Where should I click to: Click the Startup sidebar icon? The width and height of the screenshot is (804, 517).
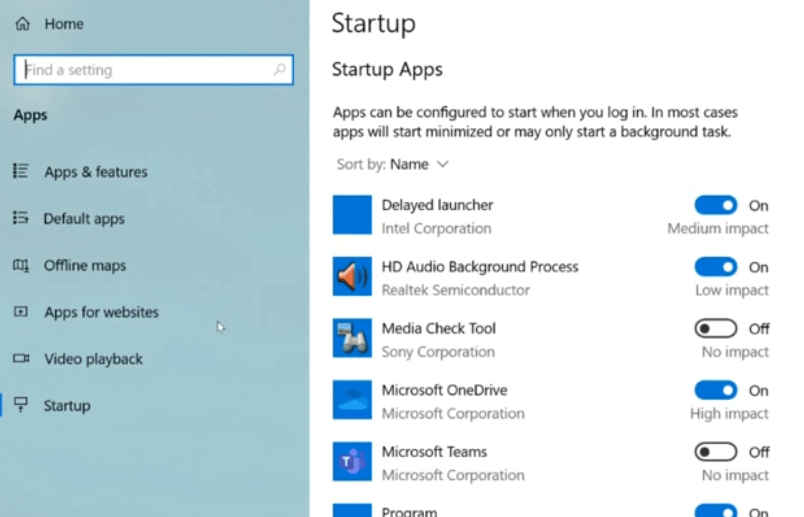pyautogui.click(x=21, y=405)
